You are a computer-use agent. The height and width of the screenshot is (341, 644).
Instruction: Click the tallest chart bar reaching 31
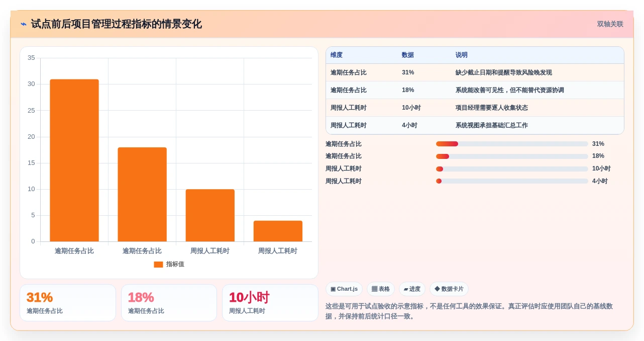(x=74, y=160)
